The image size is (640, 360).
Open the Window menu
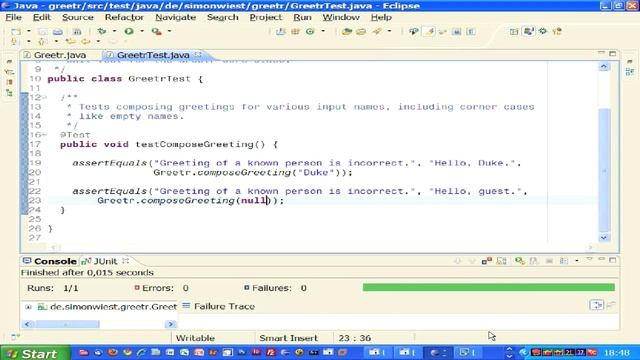coord(341,18)
